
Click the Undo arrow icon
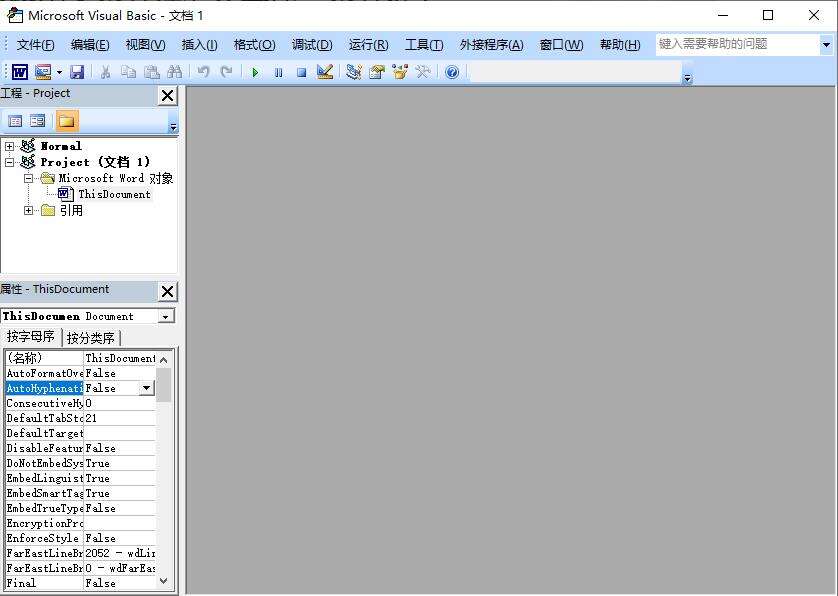point(203,72)
